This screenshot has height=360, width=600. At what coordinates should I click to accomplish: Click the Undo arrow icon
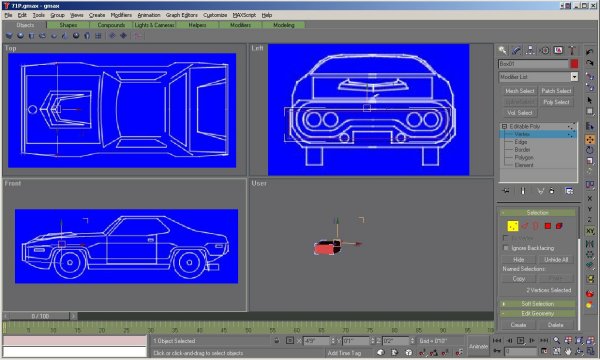pos(589,52)
